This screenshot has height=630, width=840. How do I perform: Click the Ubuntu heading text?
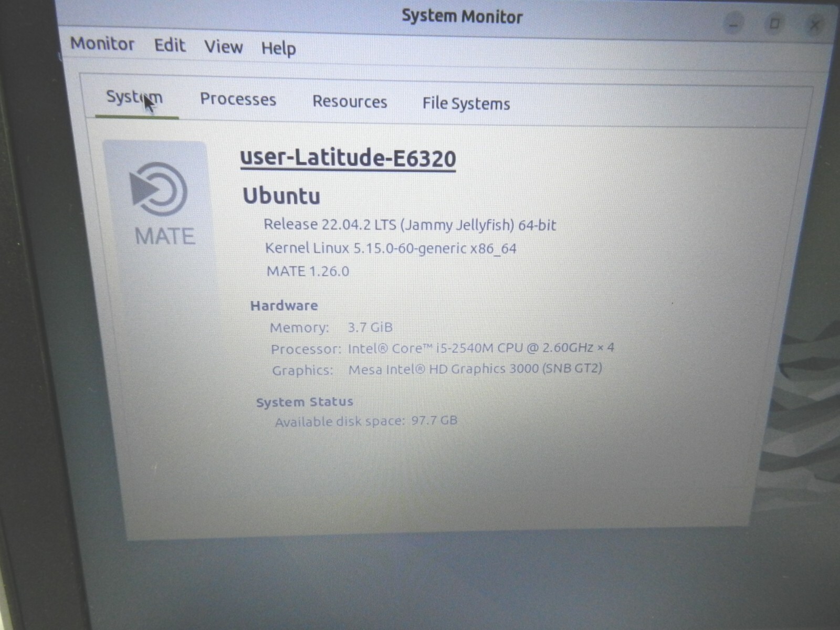point(281,196)
